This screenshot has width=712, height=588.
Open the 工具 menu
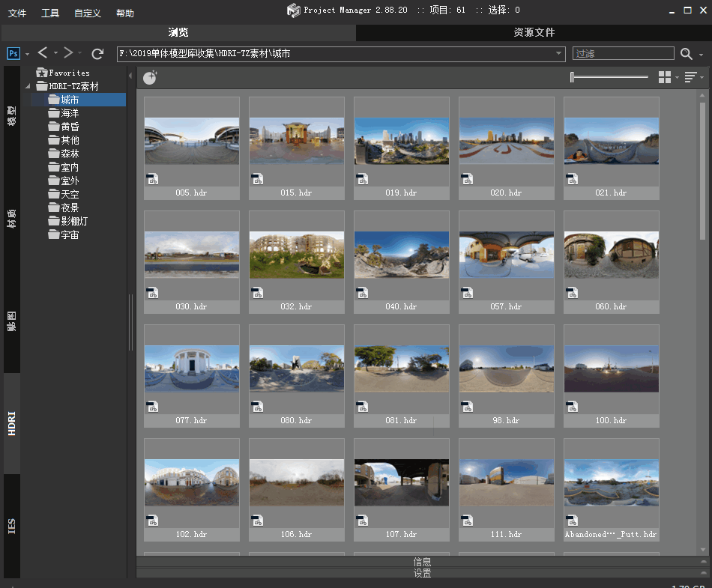point(50,13)
